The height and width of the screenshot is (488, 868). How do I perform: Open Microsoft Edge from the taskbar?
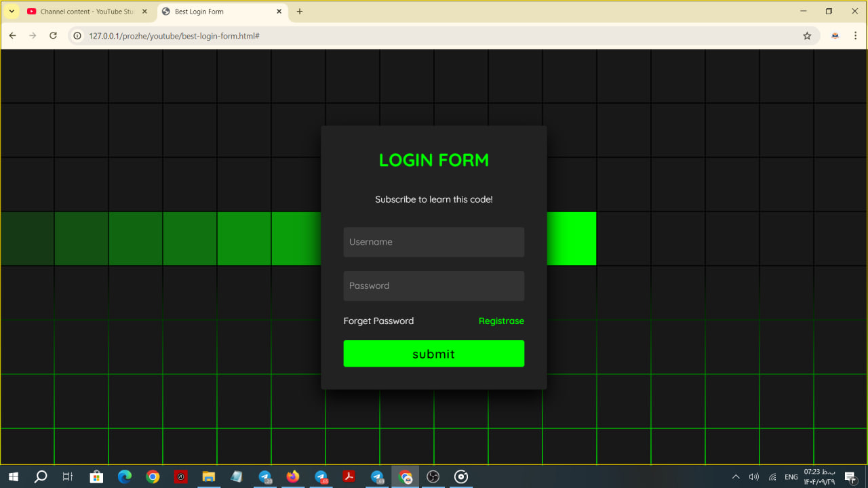point(125,476)
